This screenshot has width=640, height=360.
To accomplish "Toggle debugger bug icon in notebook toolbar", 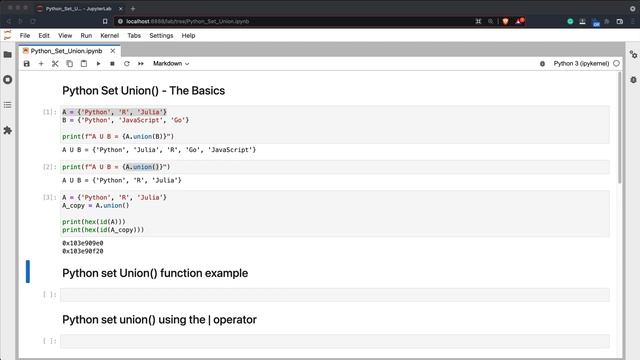I will click(x=542, y=64).
